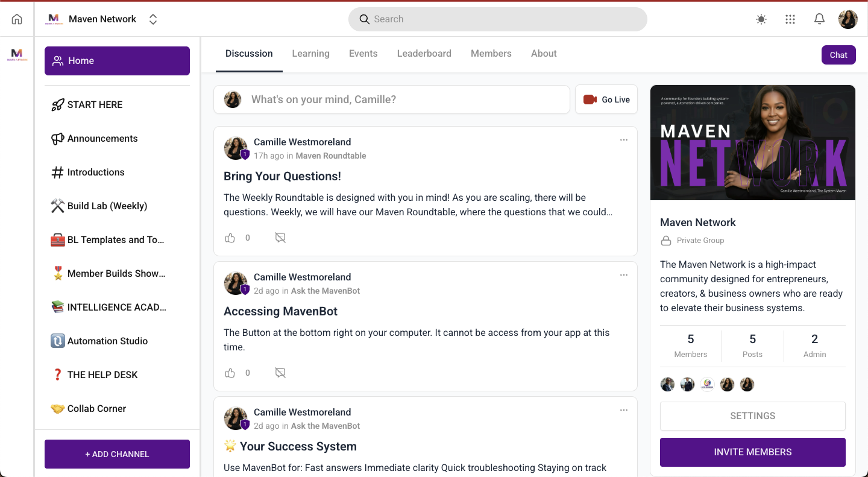Switch to the Events tab

click(363, 54)
